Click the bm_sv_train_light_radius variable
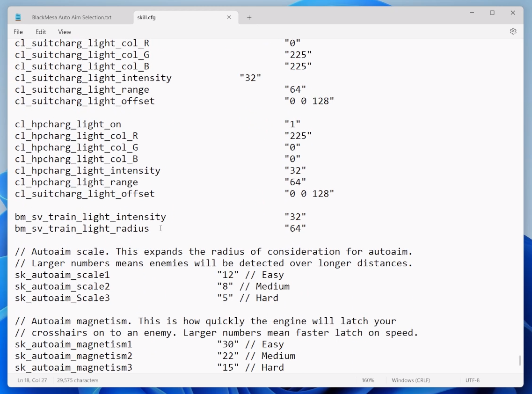The image size is (532, 394). [x=82, y=229]
